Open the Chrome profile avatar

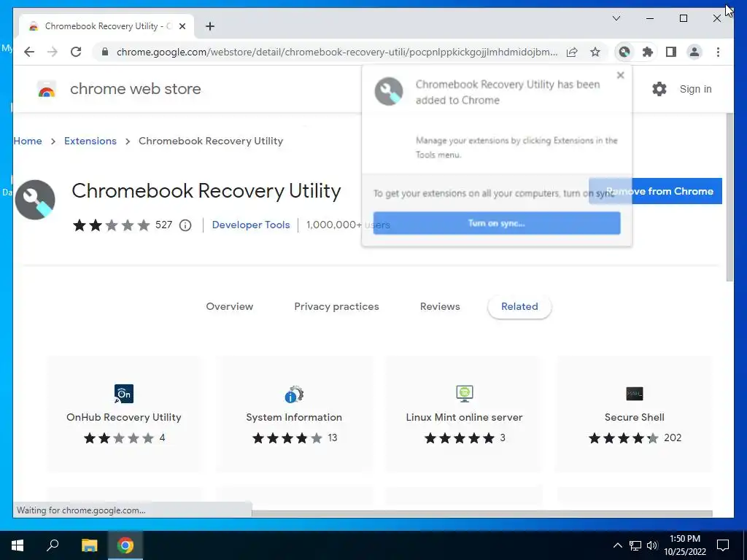(694, 52)
